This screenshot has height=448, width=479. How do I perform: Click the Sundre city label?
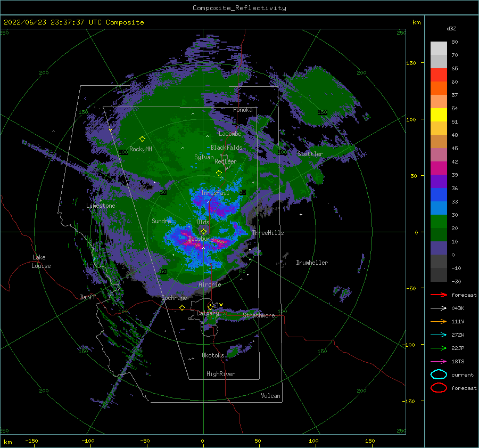(x=161, y=221)
